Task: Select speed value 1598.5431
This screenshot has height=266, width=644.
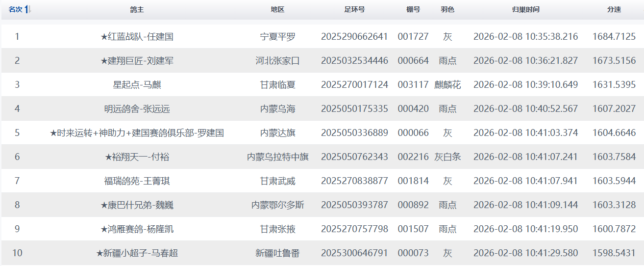Action: point(614,253)
